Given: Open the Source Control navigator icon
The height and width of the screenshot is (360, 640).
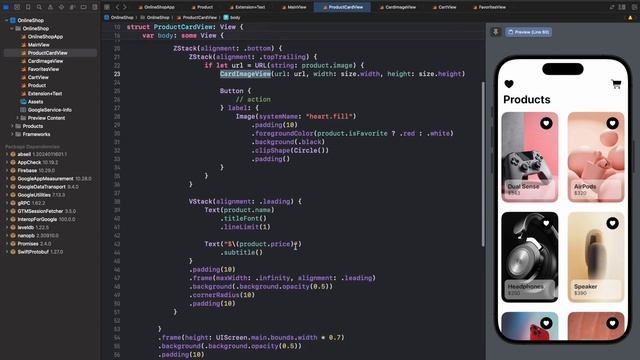Looking at the screenshot, I should (x=17, y=7).
